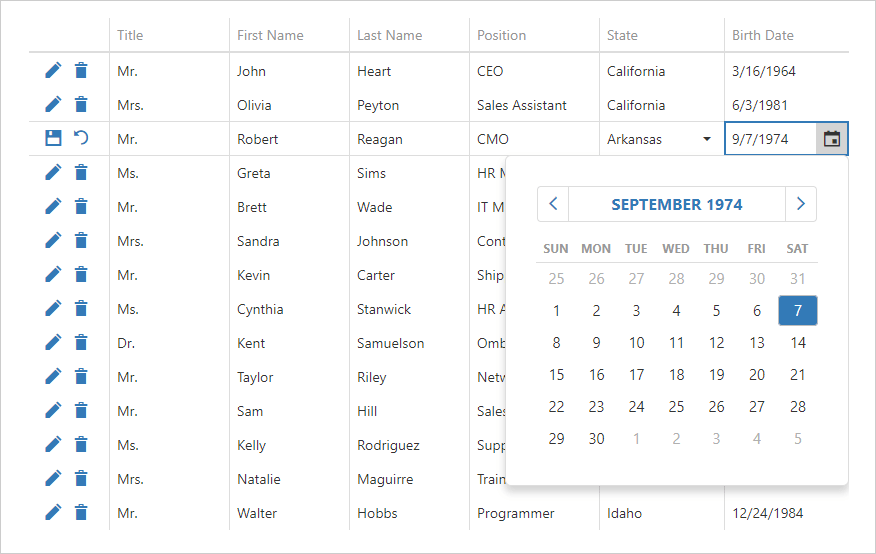The height and width of the screenshot is (554, 876).
Task: Delete the Olivia Peyton row with trash icon
Action: coord(81,105)
